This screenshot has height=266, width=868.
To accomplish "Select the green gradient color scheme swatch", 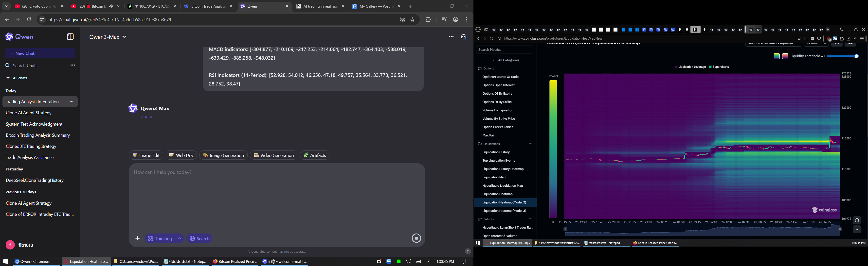I will coord(776,56).
